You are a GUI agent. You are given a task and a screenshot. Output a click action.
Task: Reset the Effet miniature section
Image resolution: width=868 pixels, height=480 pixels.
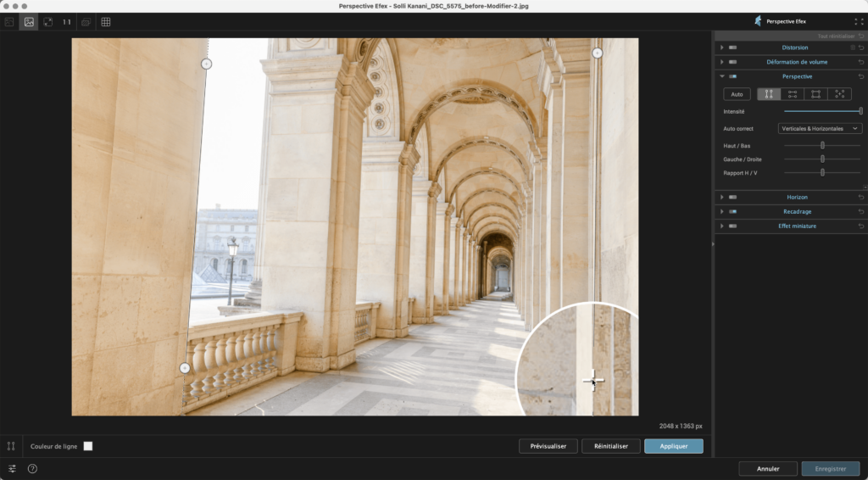pyautogui.click(x=861, y=226)
